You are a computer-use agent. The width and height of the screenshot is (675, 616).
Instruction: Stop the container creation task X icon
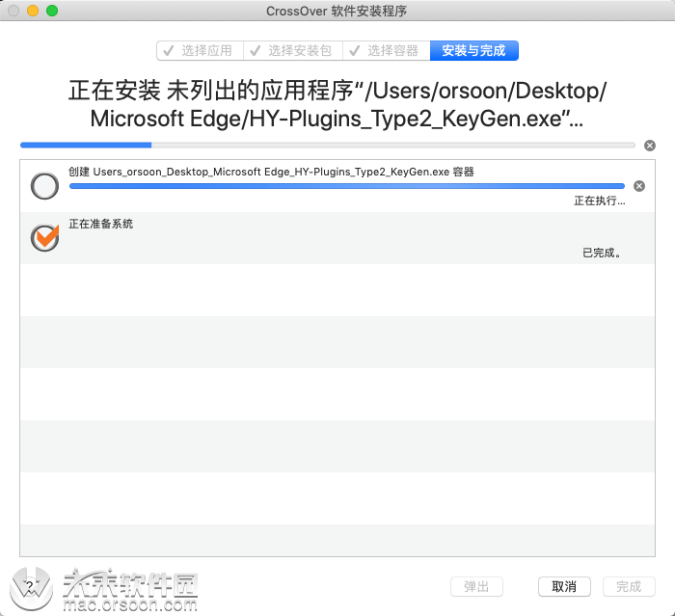pyautogui.click(x=639, y=186)
